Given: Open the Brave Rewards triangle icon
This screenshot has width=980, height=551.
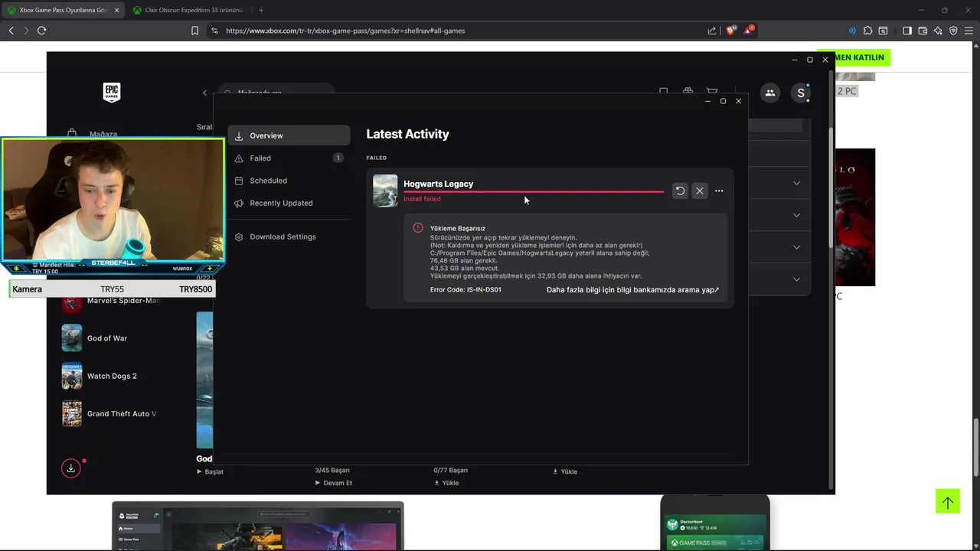Looking at the screenshot, I should (x=750, y=31).
